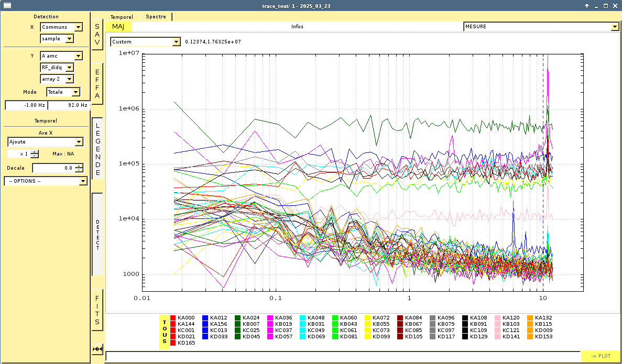622x364 pixels.
Task: Toggle the KD165 legend entry
Action: coord(173,343)
